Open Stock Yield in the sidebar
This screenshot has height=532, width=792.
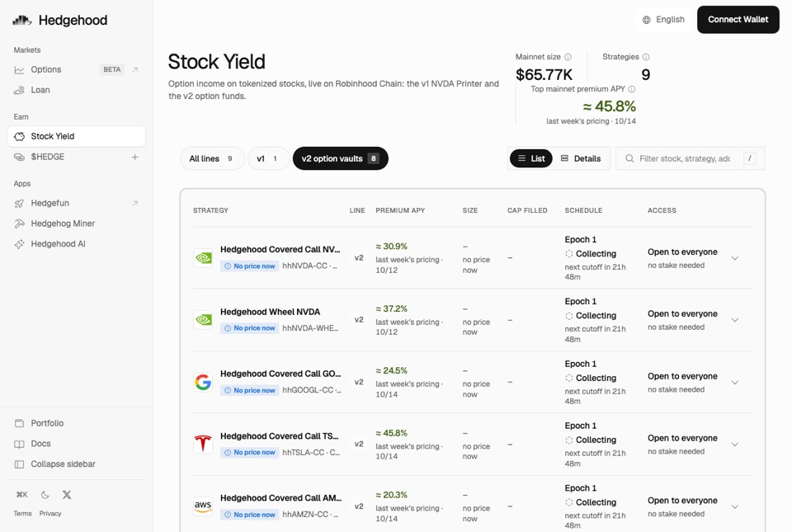(x=76, y=136)
